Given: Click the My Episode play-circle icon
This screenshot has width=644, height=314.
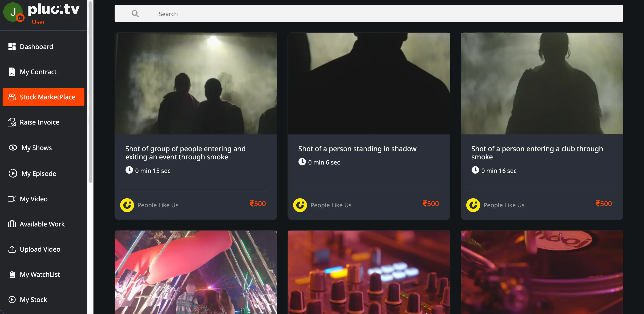Looking at the screenshot, I should click(x=13, y=174).
